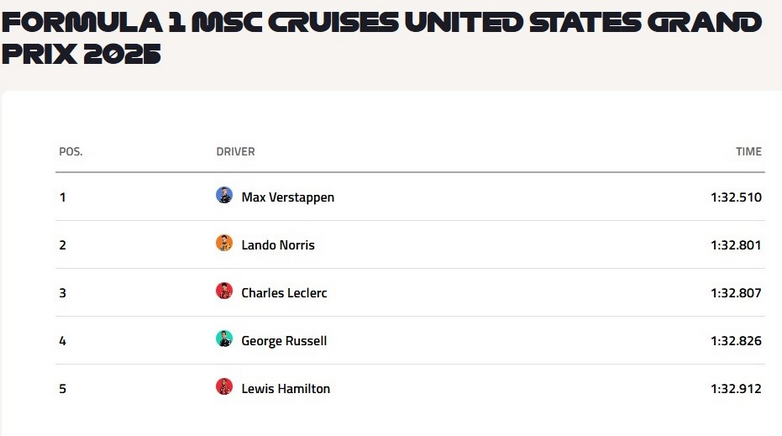Viewport: 782px width, 436px height.
Task: Click Lando Norris's driver avatar icon
Action: [224, 244]
